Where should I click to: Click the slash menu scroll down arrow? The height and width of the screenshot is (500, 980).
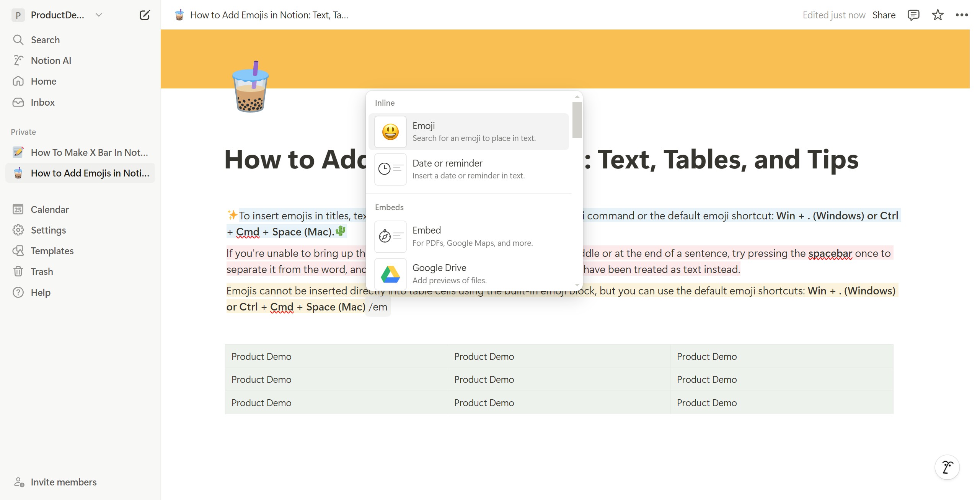577,284
